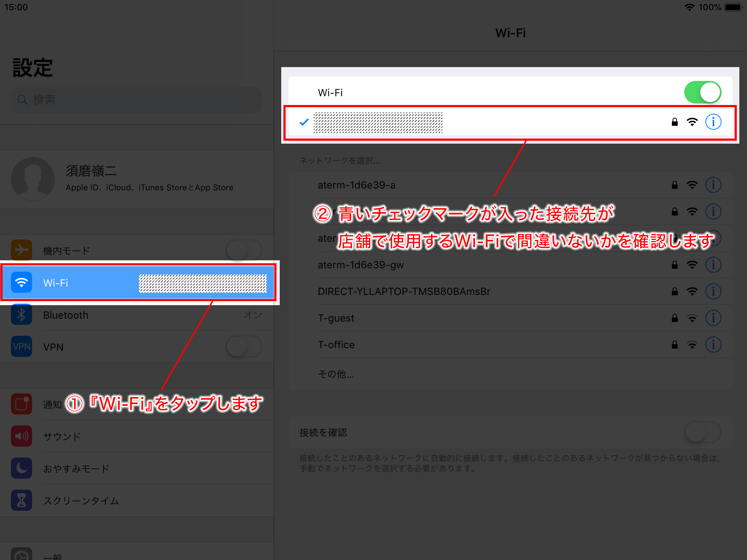This screenshot has height=560, width=747.
Task: Toggle the 接続を確認 switch
Action: (x=703, y=432)
